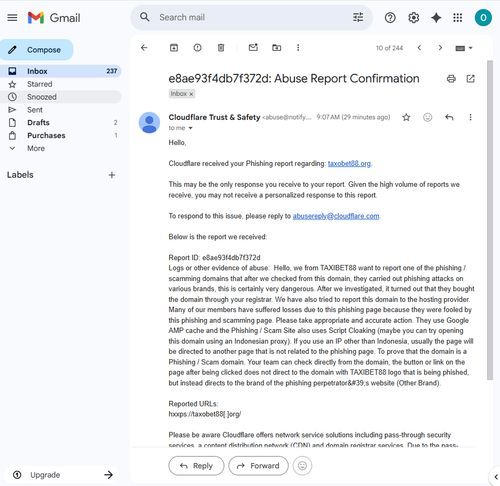The image size is (500, 486).
Task: Remove the Inbox label
Action: [x=191, y=94]
